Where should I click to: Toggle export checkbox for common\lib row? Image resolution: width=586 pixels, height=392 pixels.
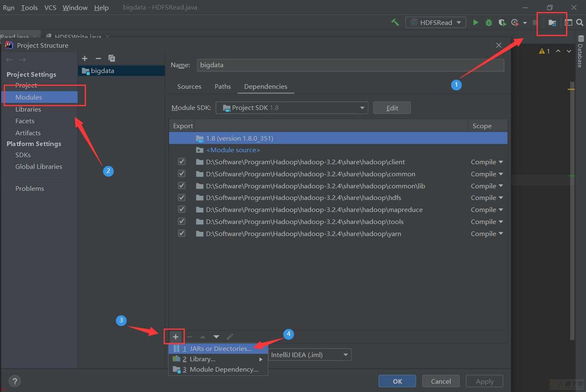181,186
